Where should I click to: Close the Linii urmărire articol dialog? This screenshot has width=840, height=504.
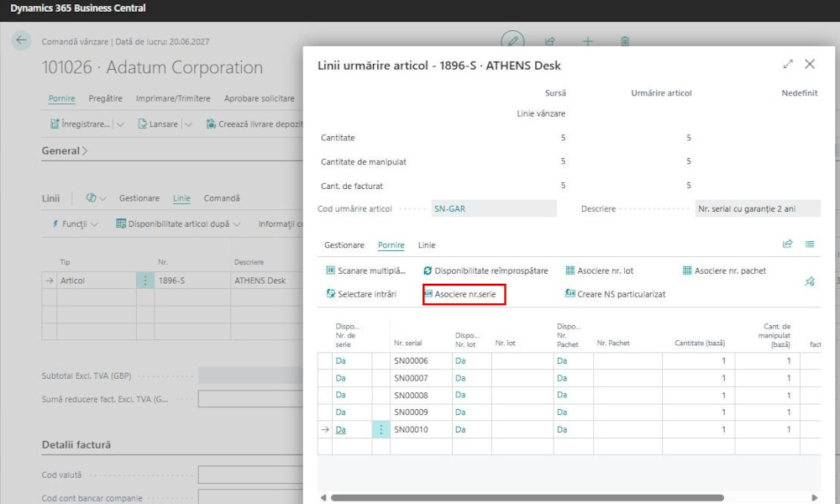(810, 65)
